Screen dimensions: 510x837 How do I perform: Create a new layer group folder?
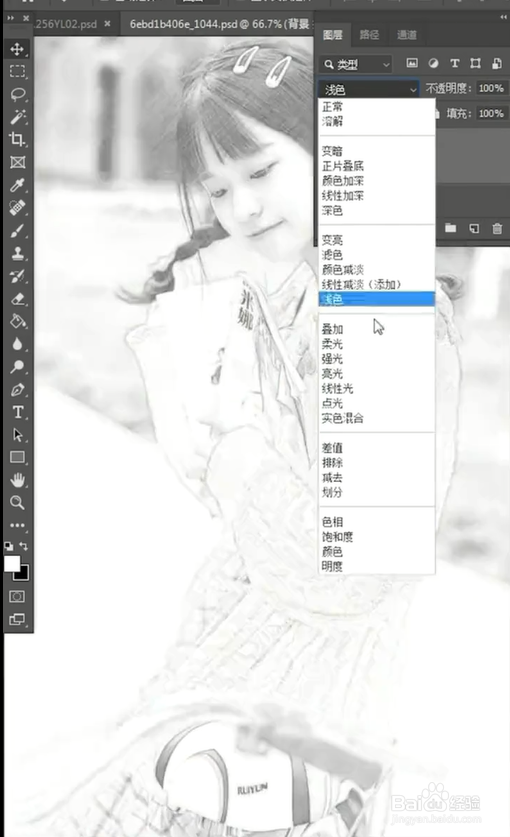point(451,228)
